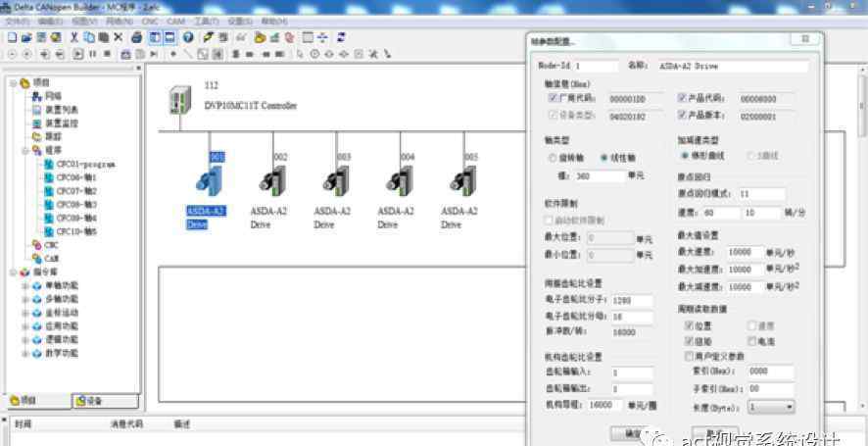Toggle the 产品版本 checkbox
Image resolution: width=868 pixels, height=446 pixels.
[x=682, y=116]
